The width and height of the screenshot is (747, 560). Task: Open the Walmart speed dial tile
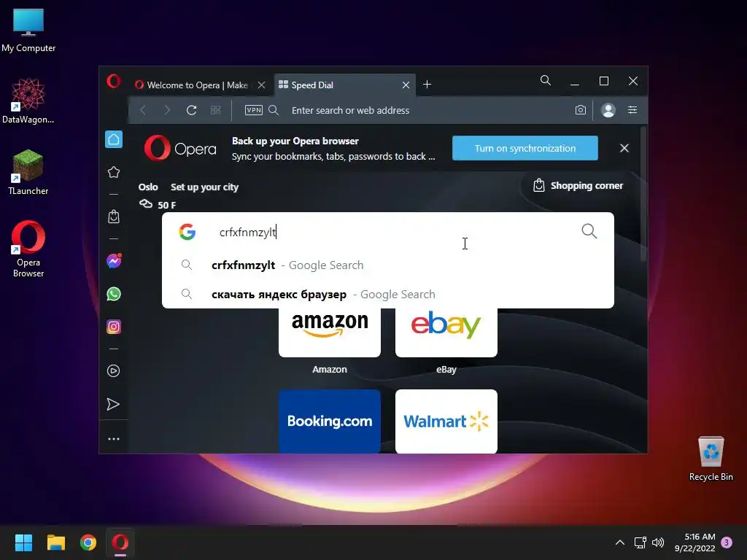446,421
